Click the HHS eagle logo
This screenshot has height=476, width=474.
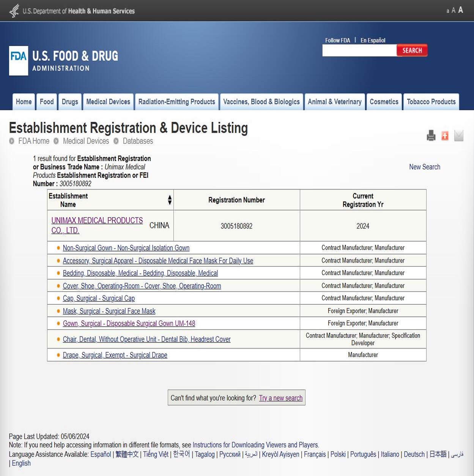point(14,11)
